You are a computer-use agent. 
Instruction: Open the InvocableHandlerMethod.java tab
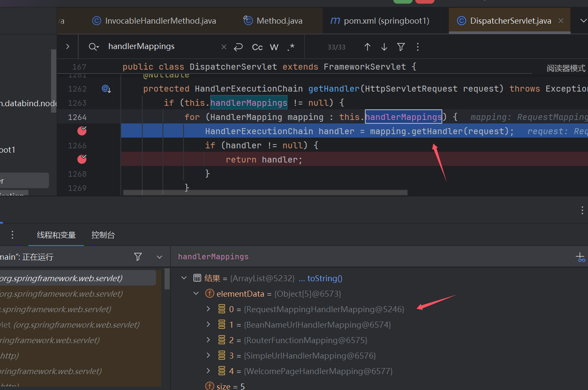coord(154,21)
